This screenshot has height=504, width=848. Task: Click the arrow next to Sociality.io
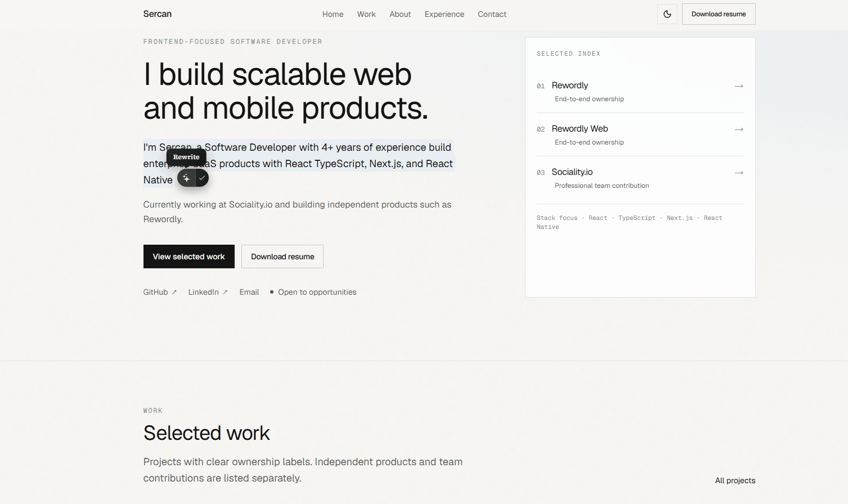coord(739,173)
